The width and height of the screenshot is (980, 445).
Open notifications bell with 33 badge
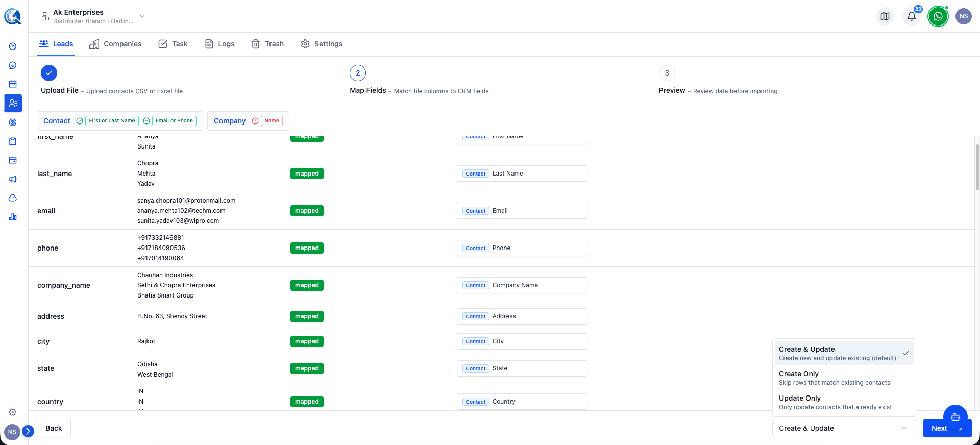click(x=912, y=16)
